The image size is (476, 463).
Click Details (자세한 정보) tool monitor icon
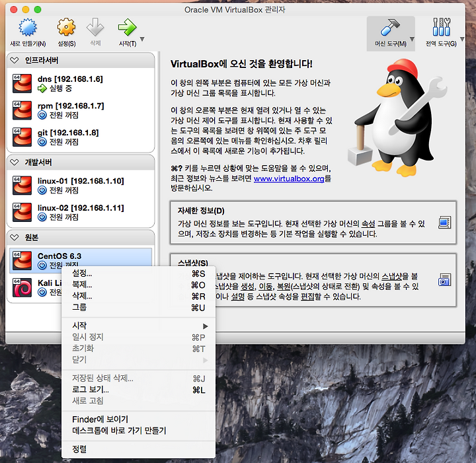click(x=444, y=223)
